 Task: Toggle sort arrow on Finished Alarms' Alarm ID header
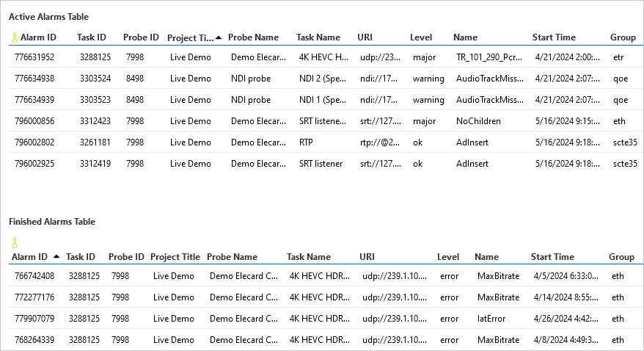pos(56,257)
